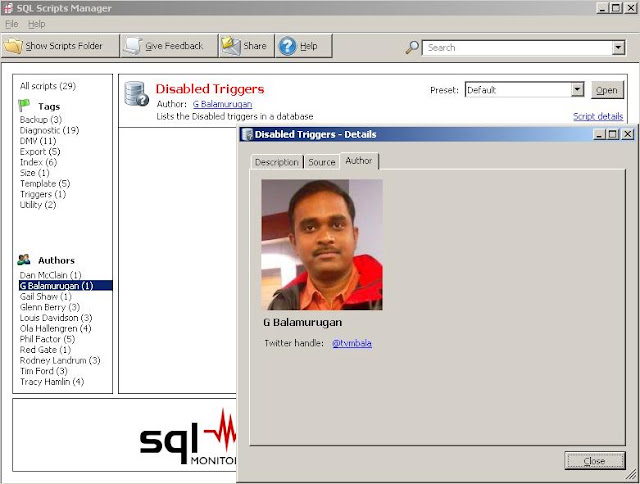Screen dimensions: 640x484
Task: Filter by Utility (2) tag
Action: click(x=38, y=204)
